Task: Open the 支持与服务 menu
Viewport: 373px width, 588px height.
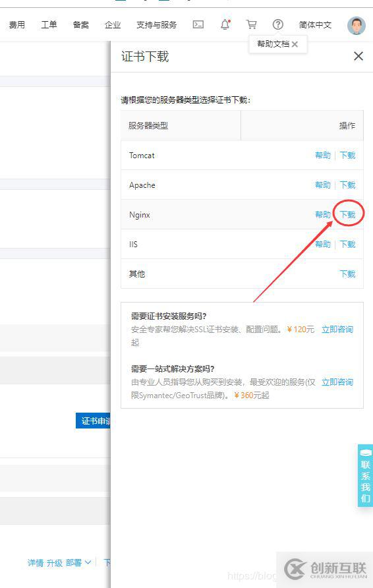Action: [156, 25]
